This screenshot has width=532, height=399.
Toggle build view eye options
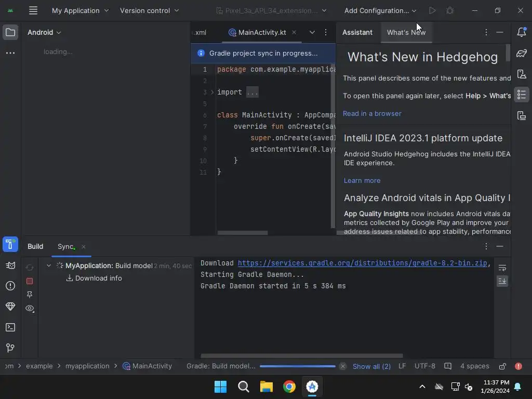point(30,309)
